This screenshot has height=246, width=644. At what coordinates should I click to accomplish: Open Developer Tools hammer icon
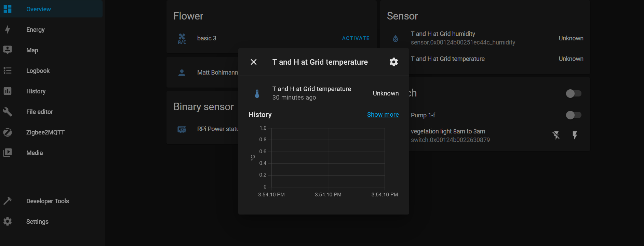(8, 201)
